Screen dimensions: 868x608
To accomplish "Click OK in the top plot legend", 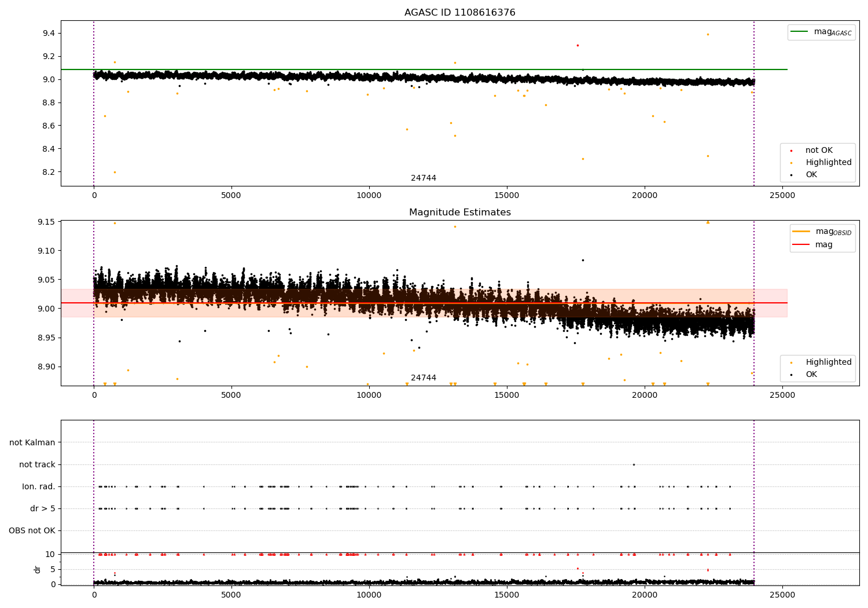I will (804, 175).
